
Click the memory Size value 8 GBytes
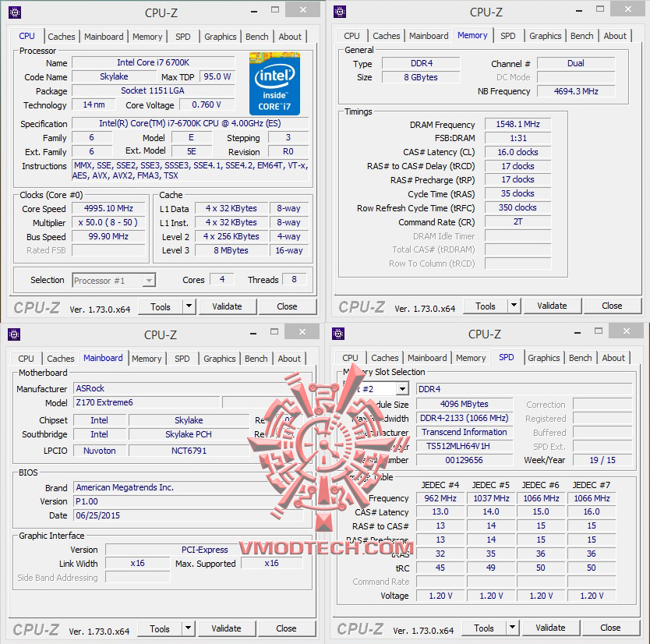click(x=421, y=77)
